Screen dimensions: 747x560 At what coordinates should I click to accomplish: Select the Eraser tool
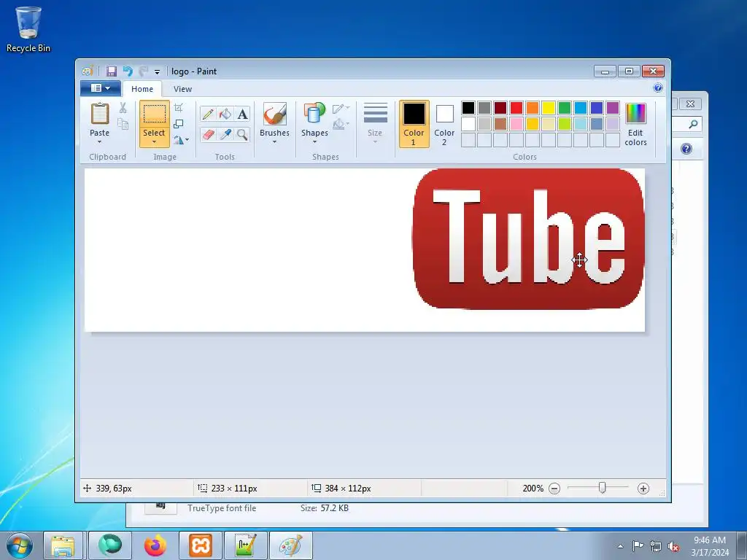208,135
